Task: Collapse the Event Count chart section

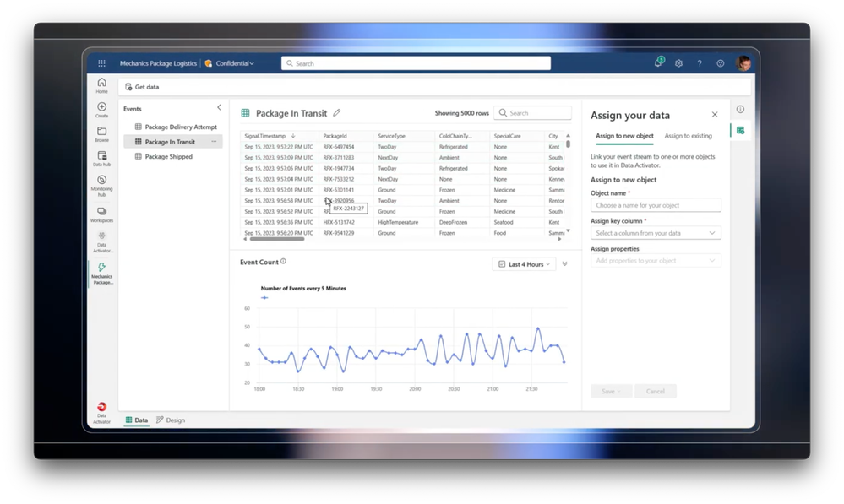Action: point(564,264)
